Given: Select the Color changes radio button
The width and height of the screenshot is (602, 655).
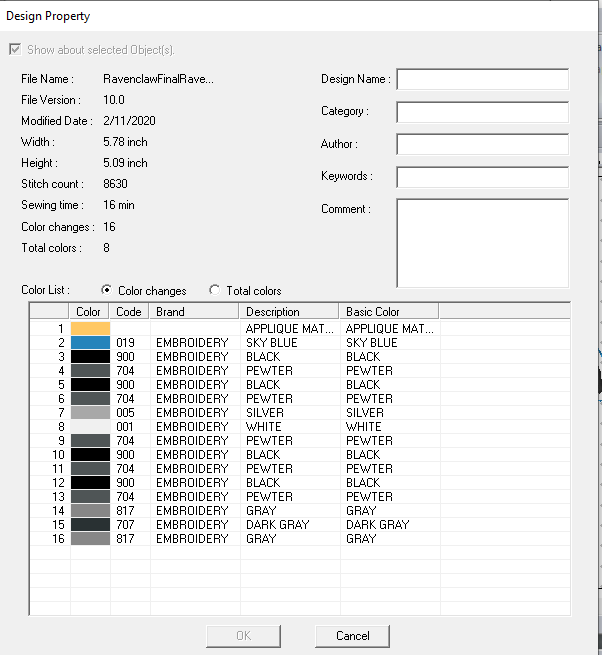Looking at the screenshot, I should pyautogui.click(x=108, y=290).
